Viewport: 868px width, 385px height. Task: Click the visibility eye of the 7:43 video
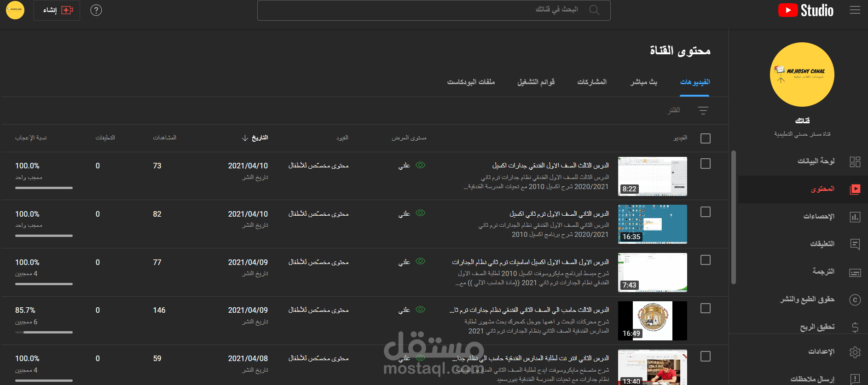pos(420,261)
